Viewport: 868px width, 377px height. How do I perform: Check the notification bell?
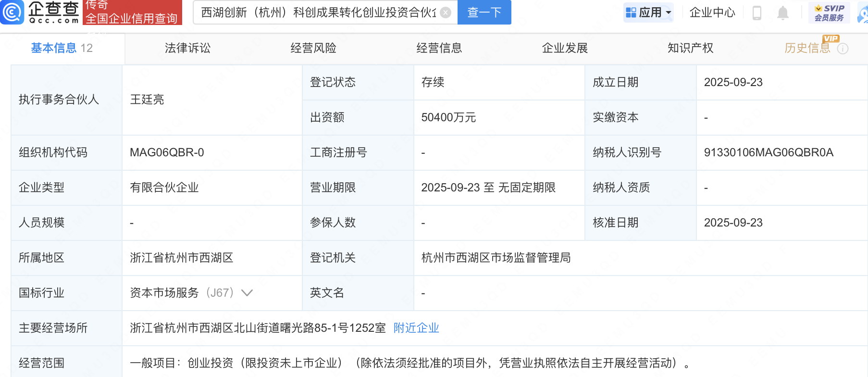tap(783, 13)
